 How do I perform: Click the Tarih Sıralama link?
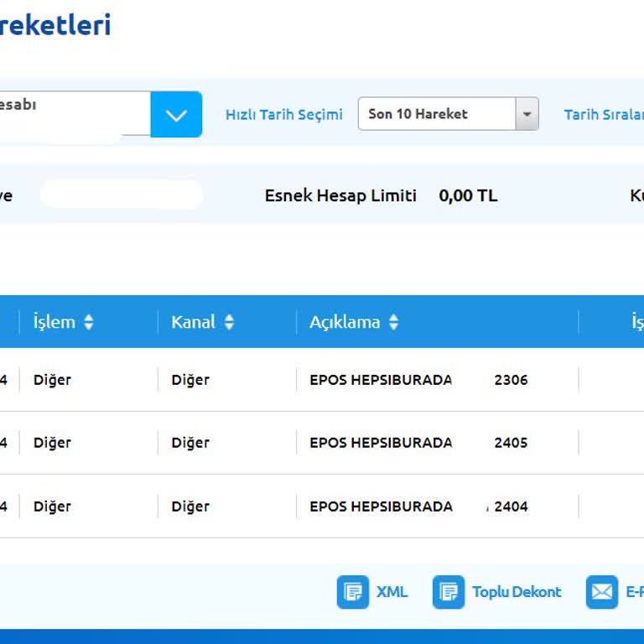point(604,115)
